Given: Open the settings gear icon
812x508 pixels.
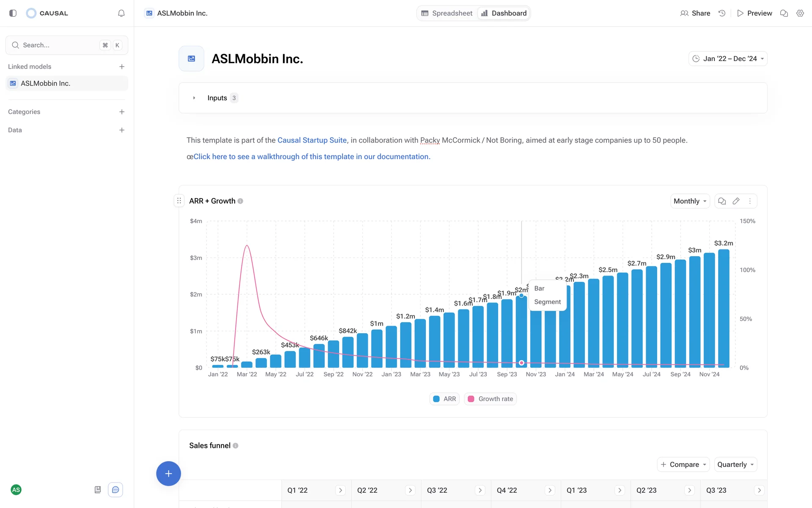Looking at the screenshot, I should [x=800, y=13].
